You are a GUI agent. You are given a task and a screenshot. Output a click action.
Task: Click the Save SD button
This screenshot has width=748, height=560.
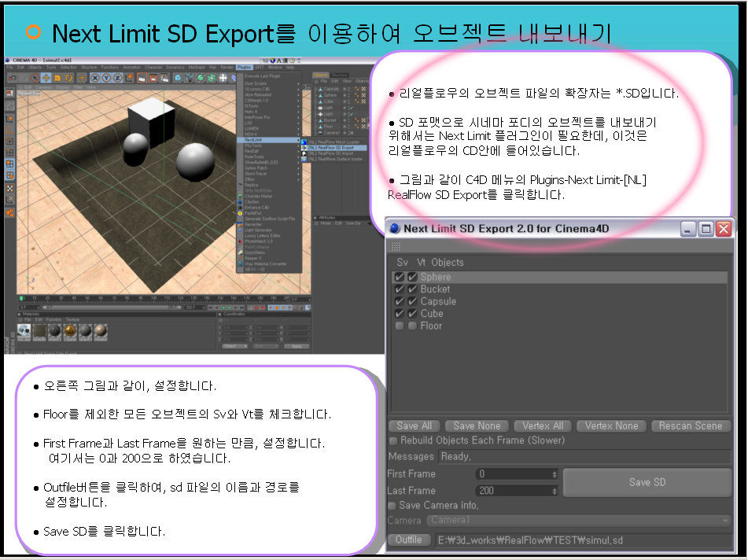coord(647,482)
